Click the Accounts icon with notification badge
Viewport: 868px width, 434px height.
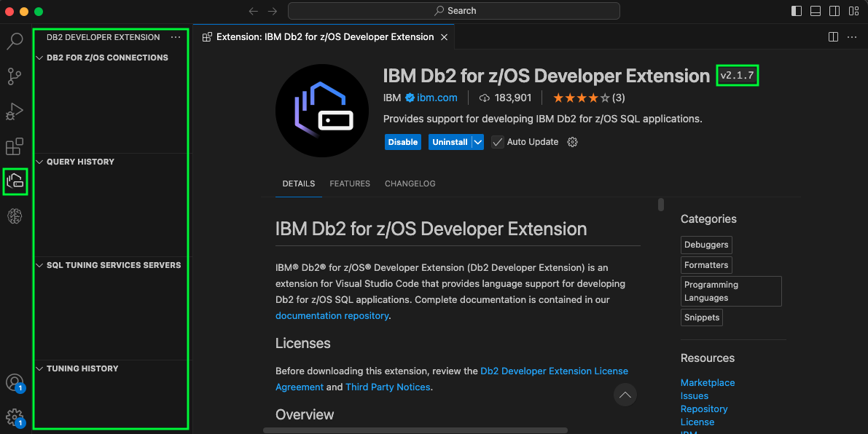click(15, 382)
